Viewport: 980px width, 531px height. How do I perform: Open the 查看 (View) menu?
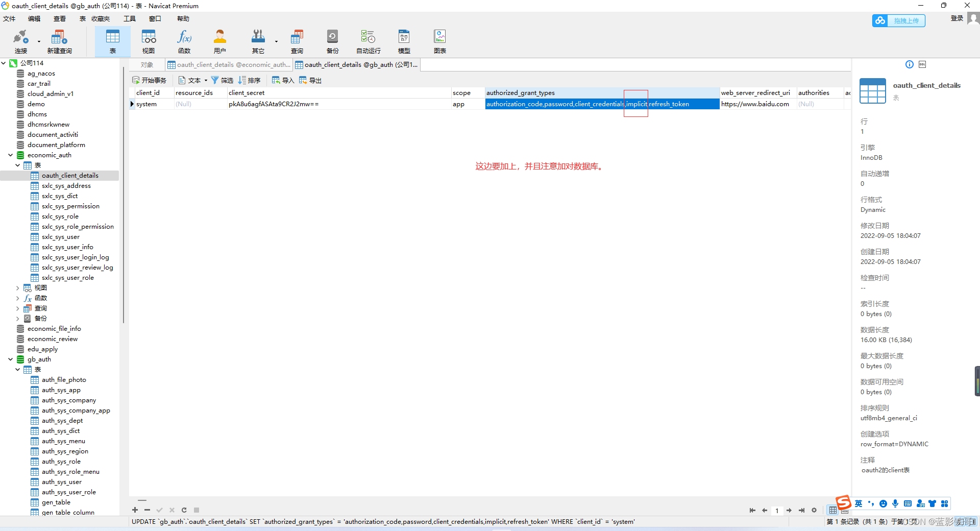(60, 19)
